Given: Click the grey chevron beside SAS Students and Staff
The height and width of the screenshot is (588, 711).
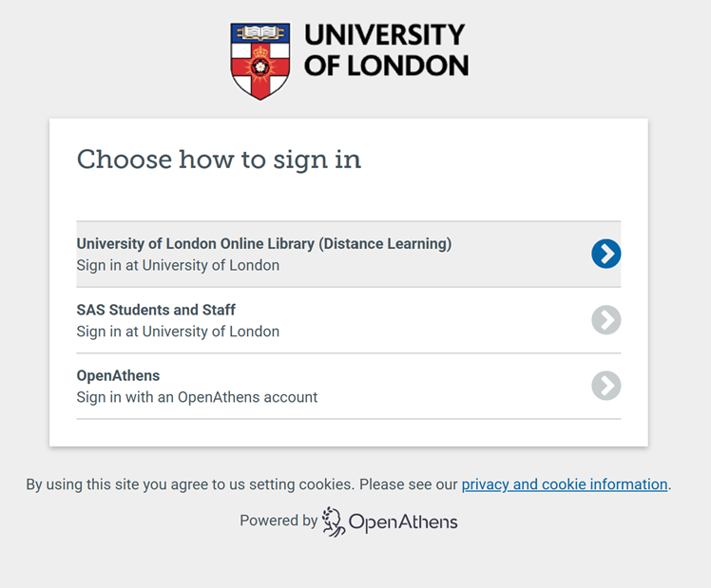Looking at the screenshot, I should coord(605,320).
